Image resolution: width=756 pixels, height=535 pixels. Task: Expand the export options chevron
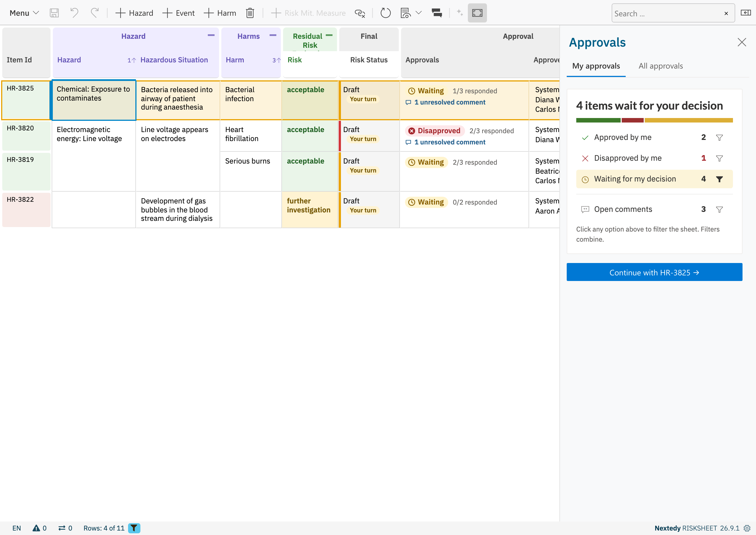coord(418,13)
